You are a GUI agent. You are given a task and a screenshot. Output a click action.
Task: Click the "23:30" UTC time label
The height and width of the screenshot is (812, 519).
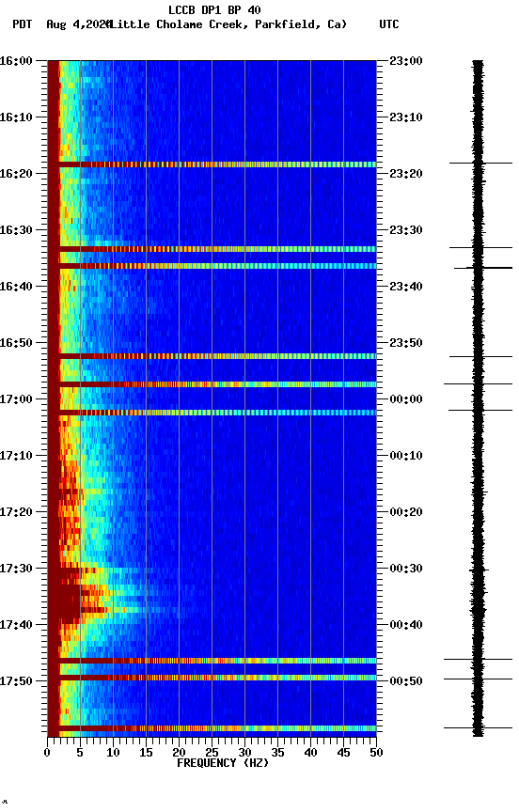406,230
